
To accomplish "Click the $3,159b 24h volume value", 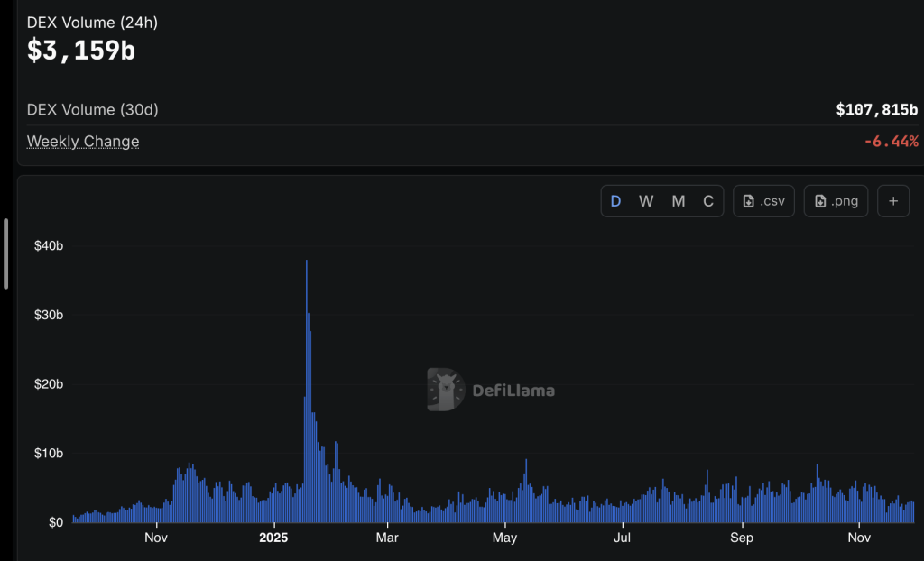I will [x=81, y=51].
